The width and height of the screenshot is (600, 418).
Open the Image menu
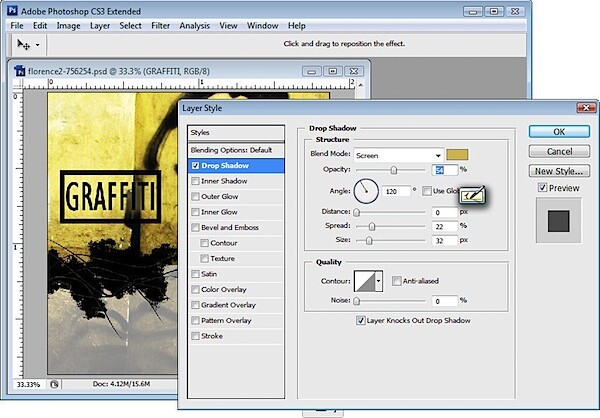[68, 26]
